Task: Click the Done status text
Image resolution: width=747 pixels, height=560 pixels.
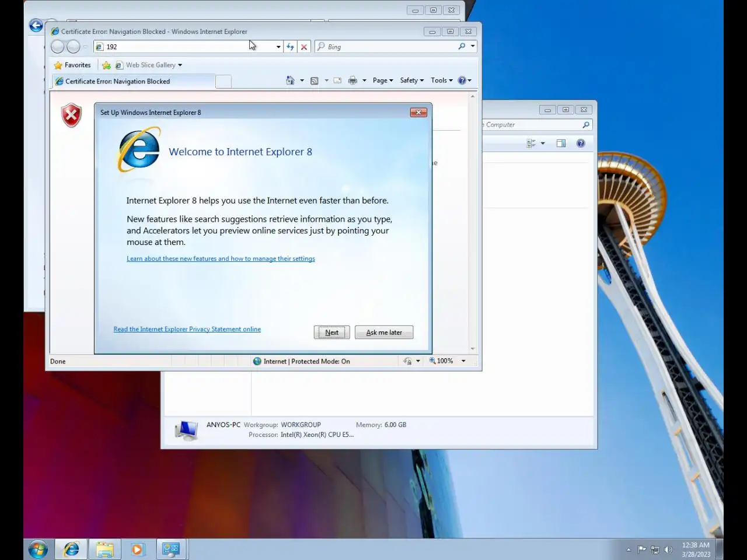Action: point(58,361)
